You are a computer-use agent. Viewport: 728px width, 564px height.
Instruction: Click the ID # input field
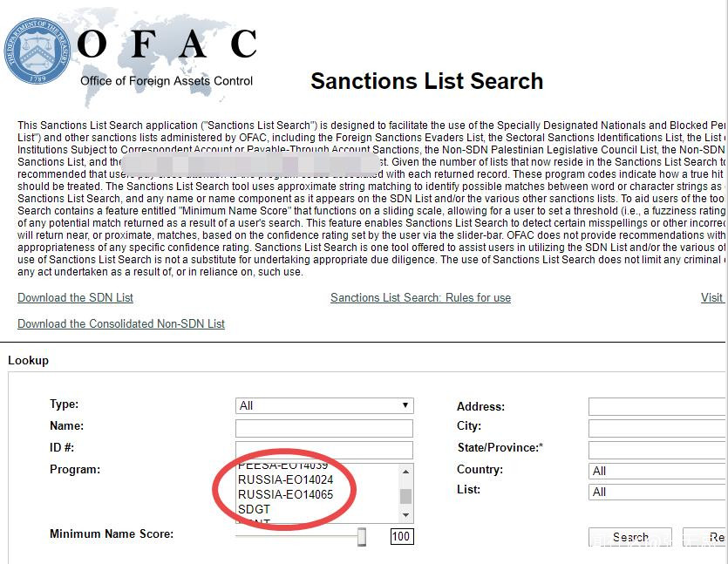324,450
